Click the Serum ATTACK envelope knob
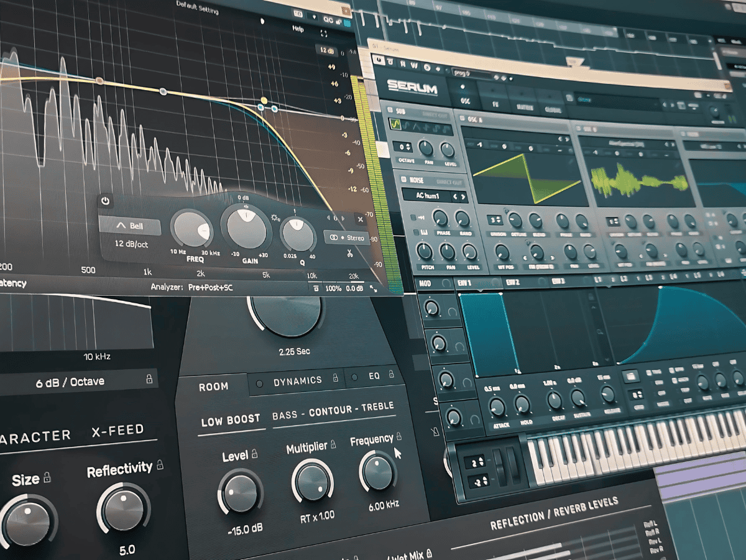This screenshot has height=560, width=746. 497,408
